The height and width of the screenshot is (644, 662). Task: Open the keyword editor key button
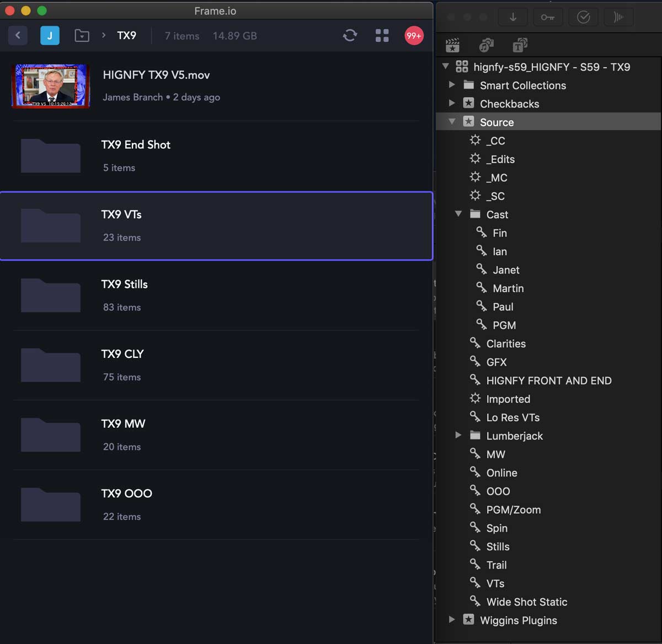click(x=547, y=17)
